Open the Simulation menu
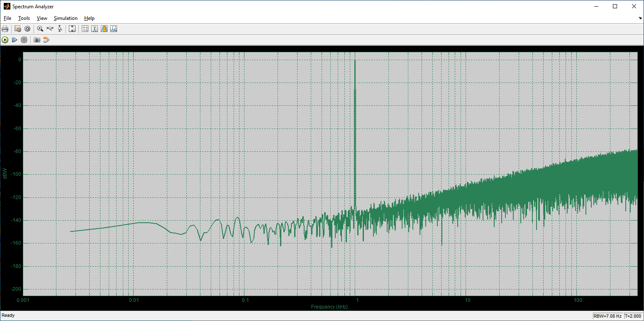644x321 pixels. click(x=66, y=18)
